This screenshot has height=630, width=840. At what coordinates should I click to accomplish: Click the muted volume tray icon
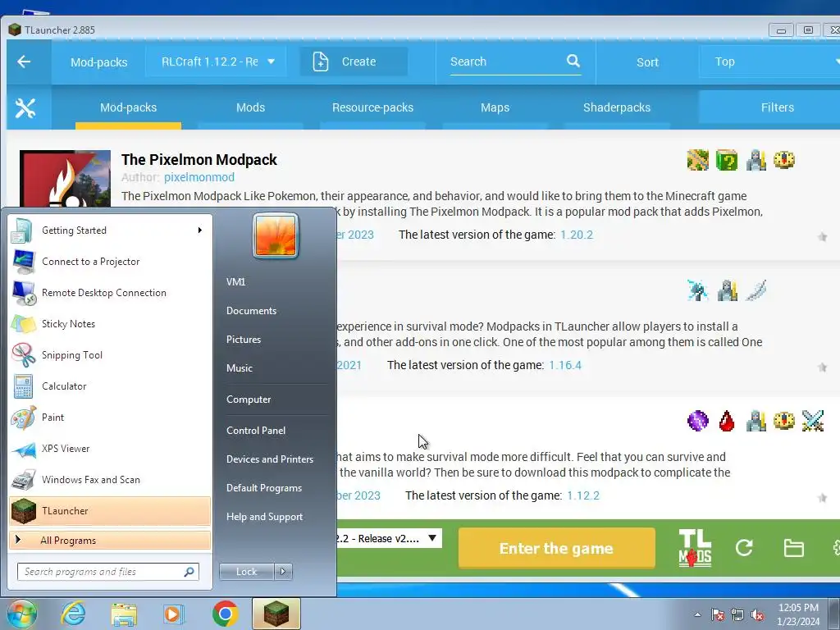757,614
